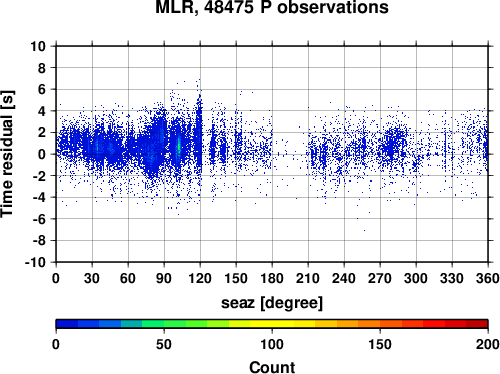Viewport: 500px width, 374px height.
Task: Click the colorbar tick label "50"
Action: click(164, 344)
